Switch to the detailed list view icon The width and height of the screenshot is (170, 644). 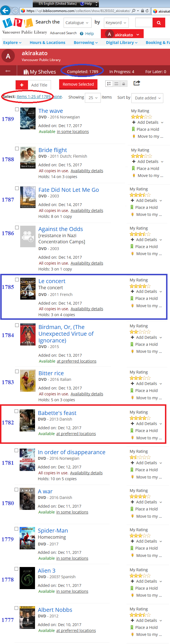109,84
